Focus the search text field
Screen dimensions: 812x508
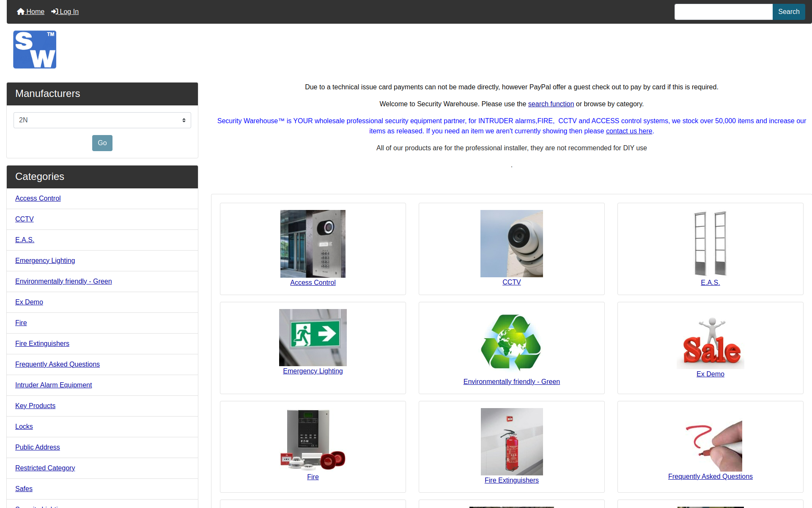click(724, 12)
